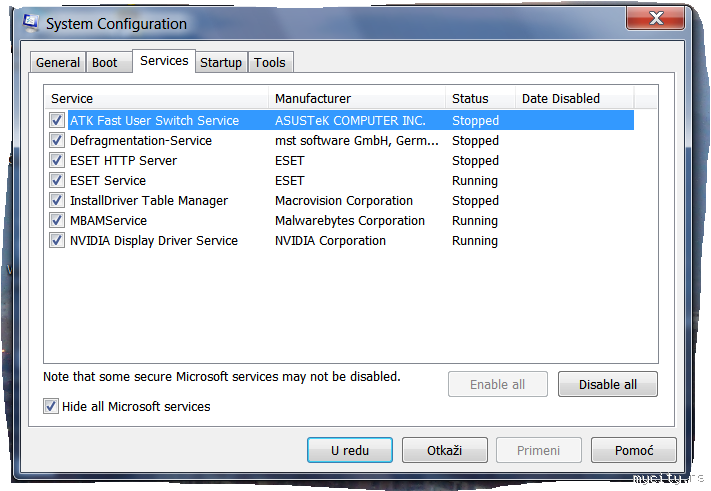Toggle the Defragmentation-Service checkbox
711x491 pixels.
(57, 141)
